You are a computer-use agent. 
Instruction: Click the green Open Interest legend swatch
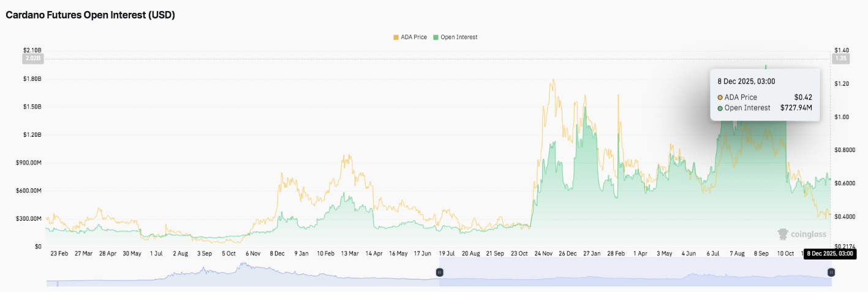point(436,37)
